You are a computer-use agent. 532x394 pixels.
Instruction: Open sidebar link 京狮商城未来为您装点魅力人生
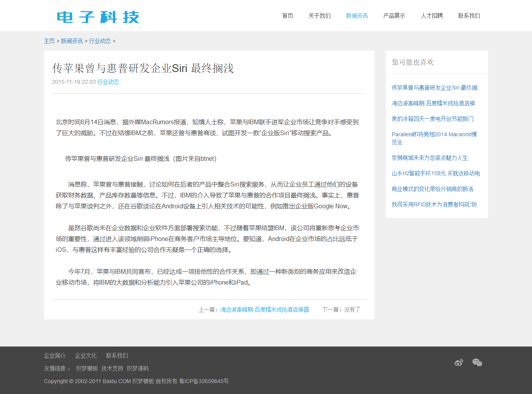click(x=430, y=158)
